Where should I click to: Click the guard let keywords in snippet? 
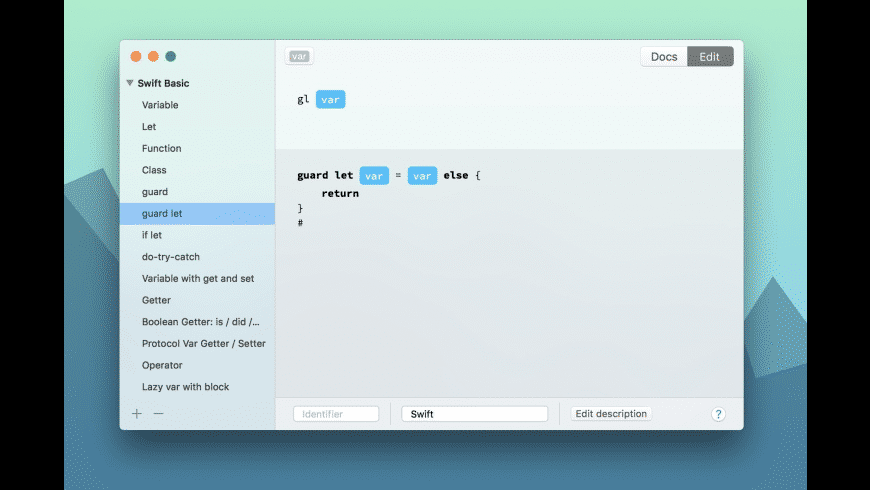coord(325,175)
